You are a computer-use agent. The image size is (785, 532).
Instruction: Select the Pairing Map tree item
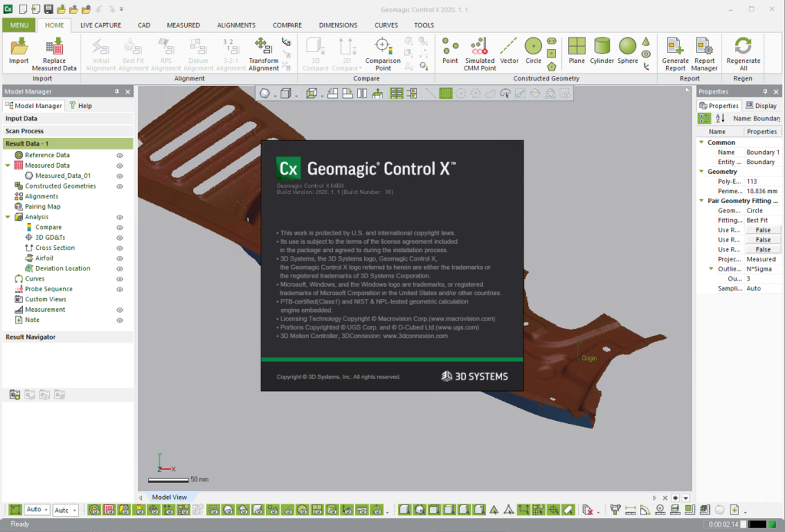pos(43,207)
